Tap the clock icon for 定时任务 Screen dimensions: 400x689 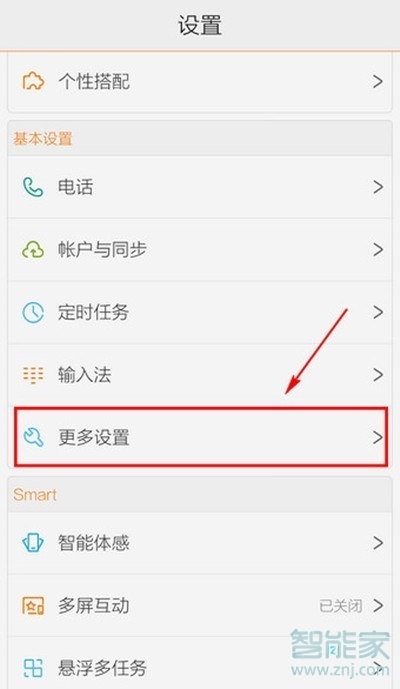(33, 312)
